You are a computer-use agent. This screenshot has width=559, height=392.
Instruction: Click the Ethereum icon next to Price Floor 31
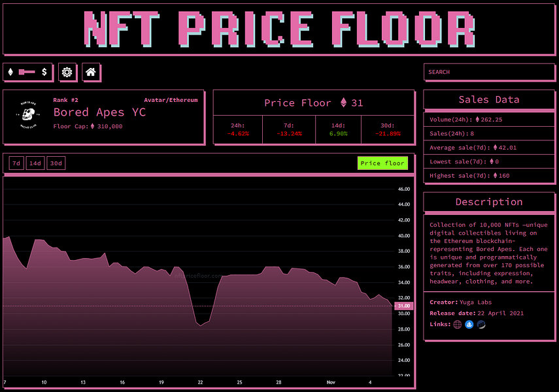click(343, 103)
